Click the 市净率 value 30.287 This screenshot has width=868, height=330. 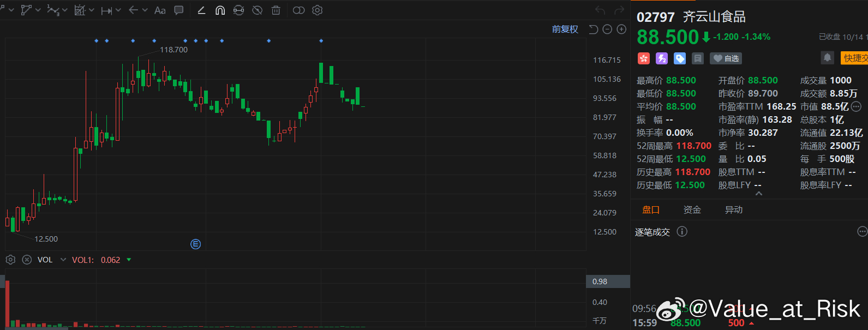click(x=763, y=133)
